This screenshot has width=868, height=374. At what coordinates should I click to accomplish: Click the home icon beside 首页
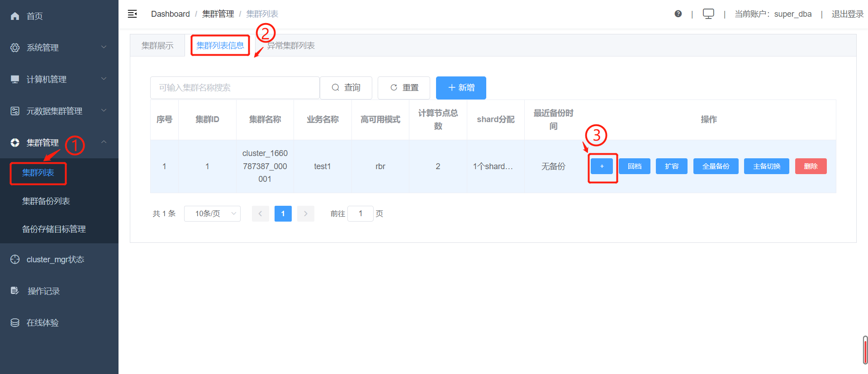pyautogui.click(x=15, y=16)
